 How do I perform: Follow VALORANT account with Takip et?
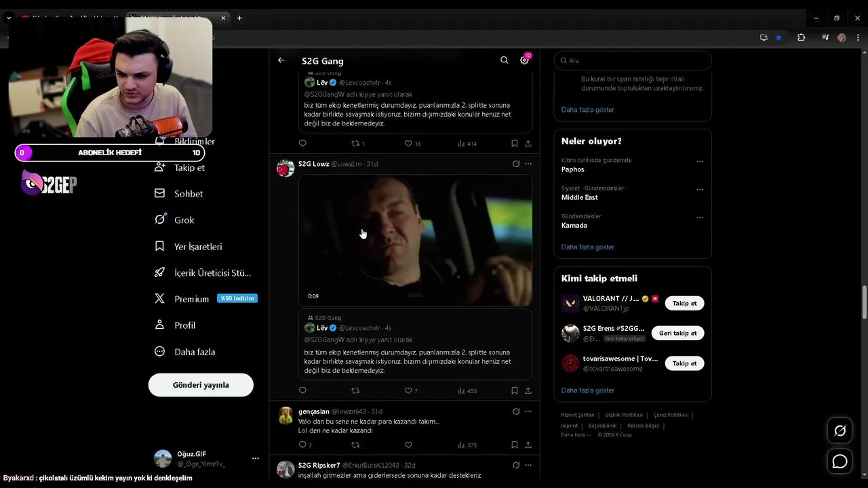[684, 303]
